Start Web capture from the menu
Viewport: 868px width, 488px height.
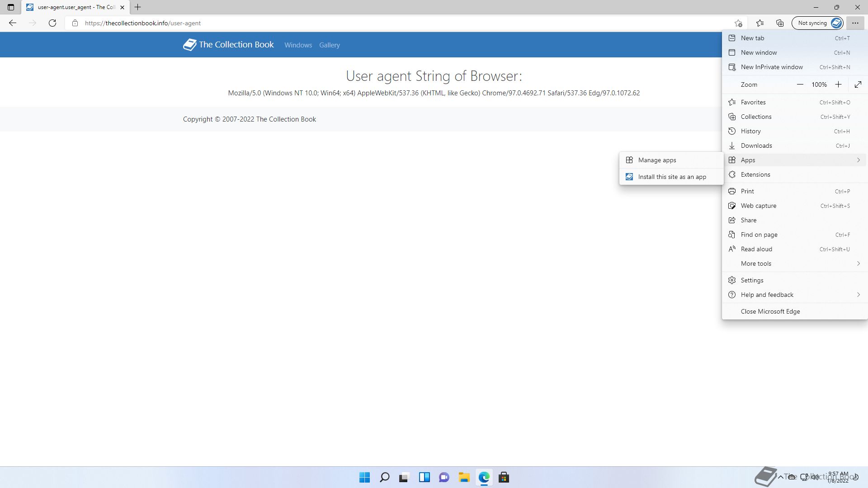[795, 206]
